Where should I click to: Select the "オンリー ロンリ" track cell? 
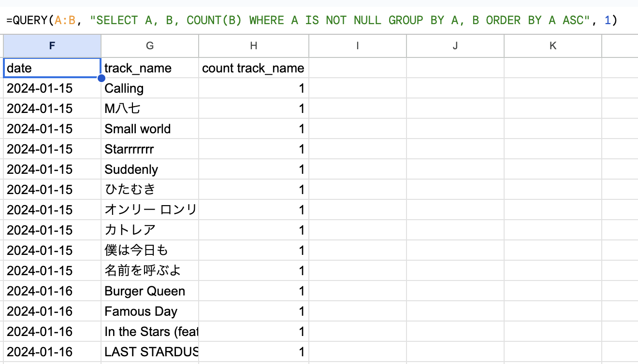click(150, 210)
